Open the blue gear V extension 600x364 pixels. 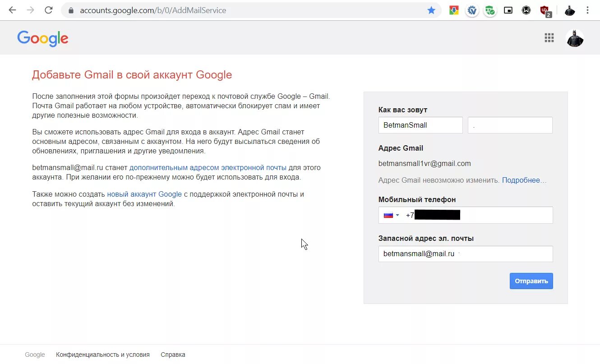pyautogui.click(x=472, y=10)
